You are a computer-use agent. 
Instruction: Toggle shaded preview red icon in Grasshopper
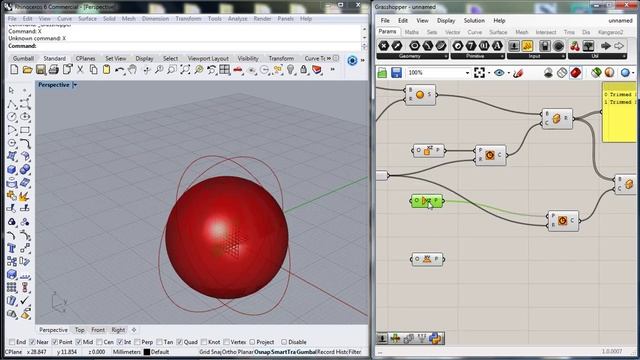[x=576, y=73]
